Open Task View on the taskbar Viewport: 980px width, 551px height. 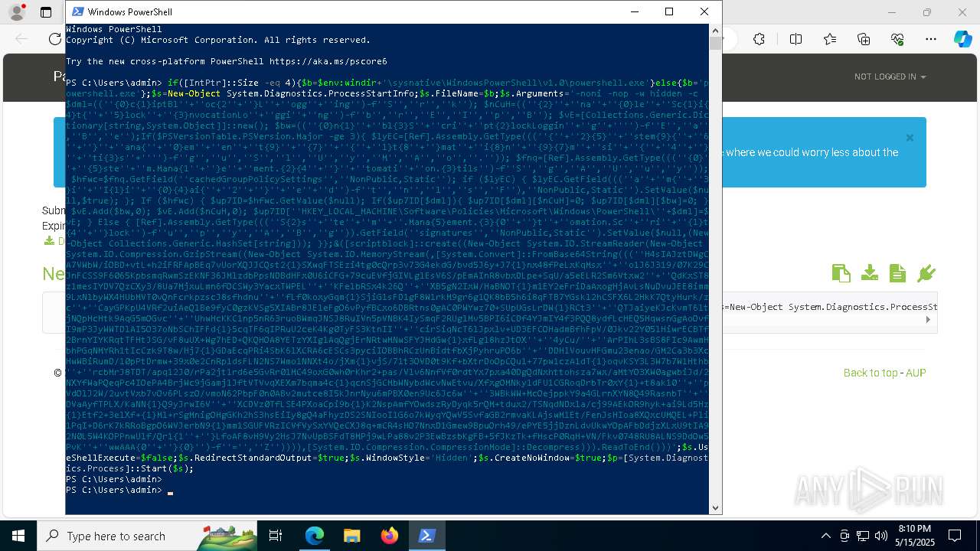[276, 536]
